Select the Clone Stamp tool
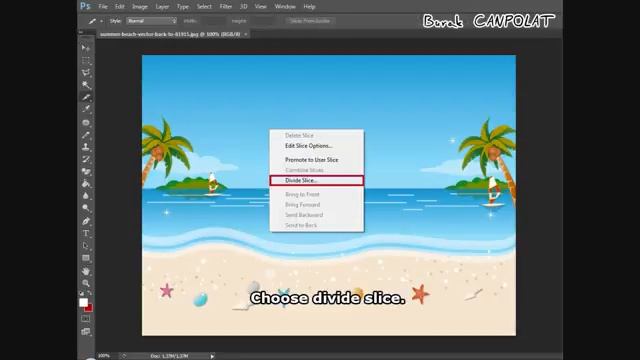The image size is (640, 360). pyautogui.click(x=86, y=147)
